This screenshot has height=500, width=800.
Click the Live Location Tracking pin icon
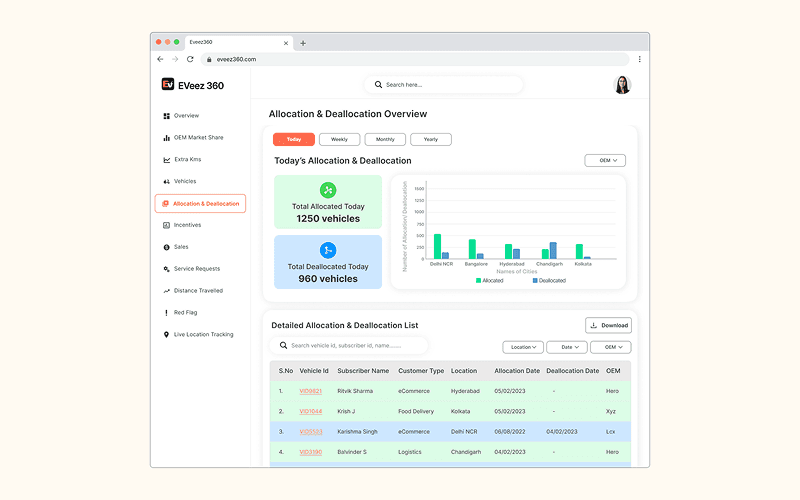166,335
